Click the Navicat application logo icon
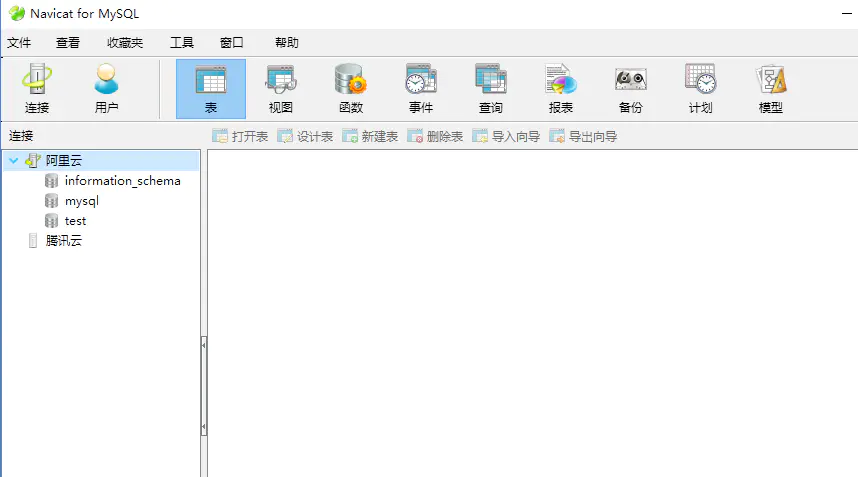 click(x=17, y=13)
